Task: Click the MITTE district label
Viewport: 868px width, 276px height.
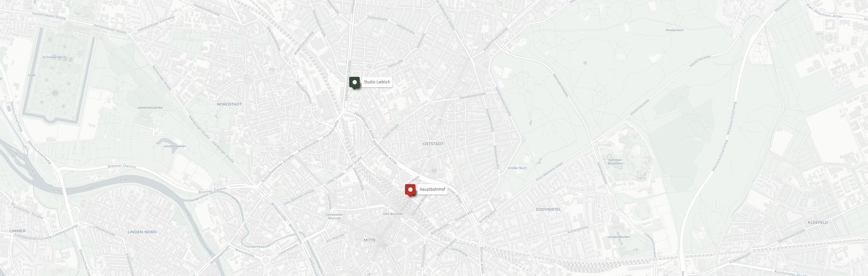Action: click(x=369, y=240)
